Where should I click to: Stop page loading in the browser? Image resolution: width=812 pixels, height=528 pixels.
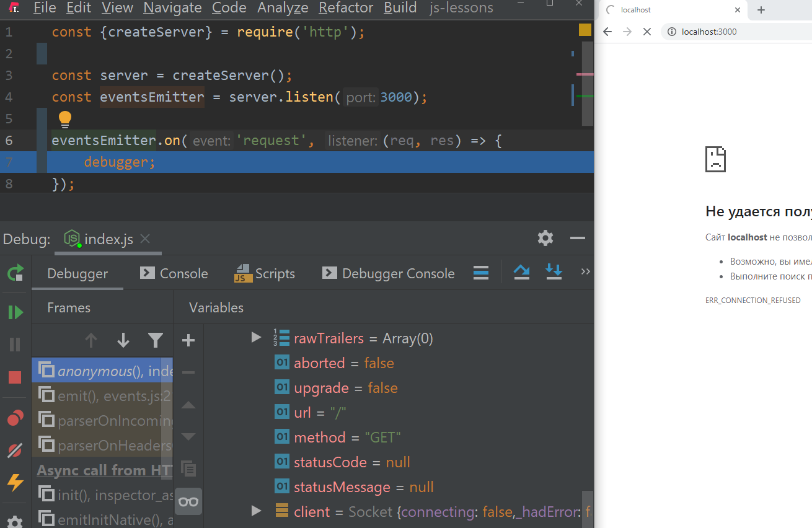coord(647,32)
